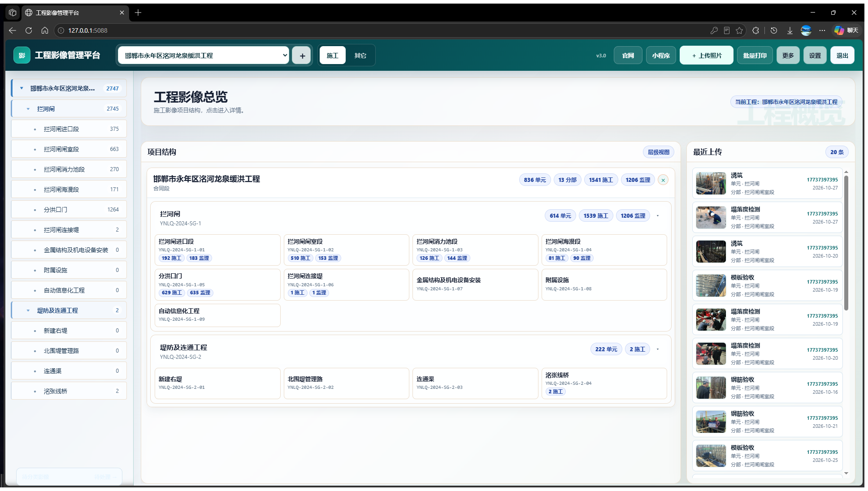Click the favorites star icon
The image size is (868, 491).
tap(739, 30)
